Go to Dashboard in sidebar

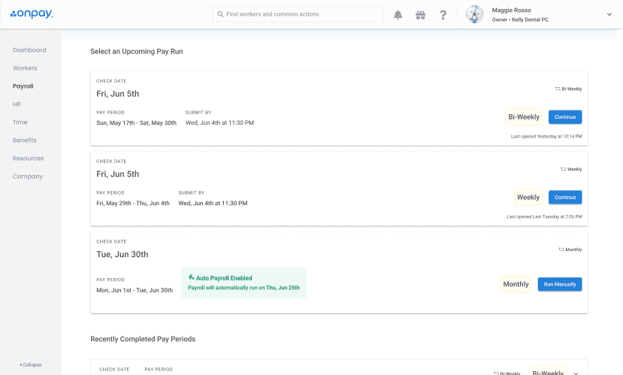tap(29, 50)
